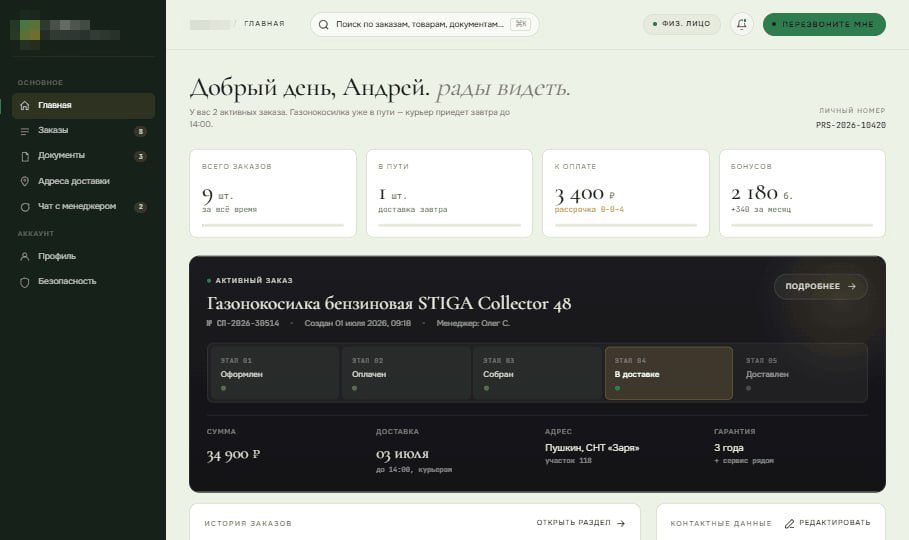Click the badge count 2 on Чат с менеджером
909x540 pixels.
pos(140,207)
